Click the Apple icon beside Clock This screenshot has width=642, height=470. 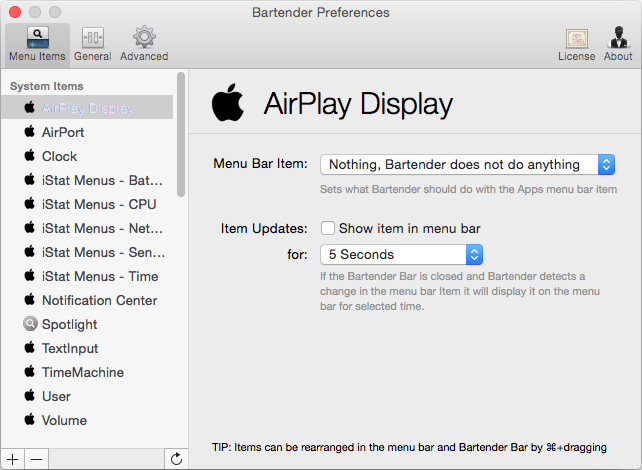click(x=29, y=155)
